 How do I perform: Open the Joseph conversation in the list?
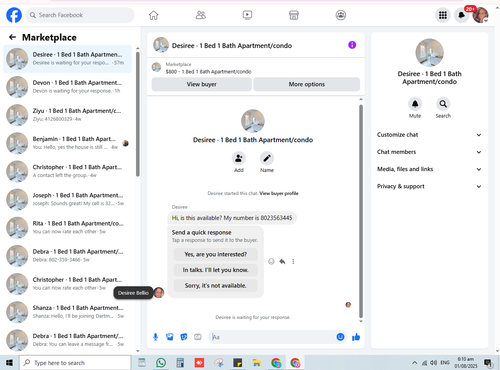[x=68, y=199]
